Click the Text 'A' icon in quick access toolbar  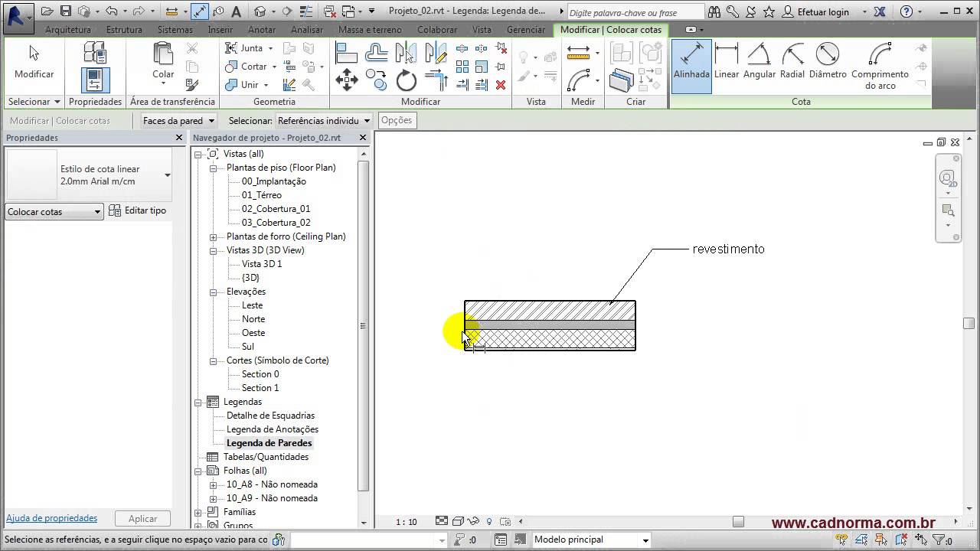pyautogui.click(x=236, y=11)
